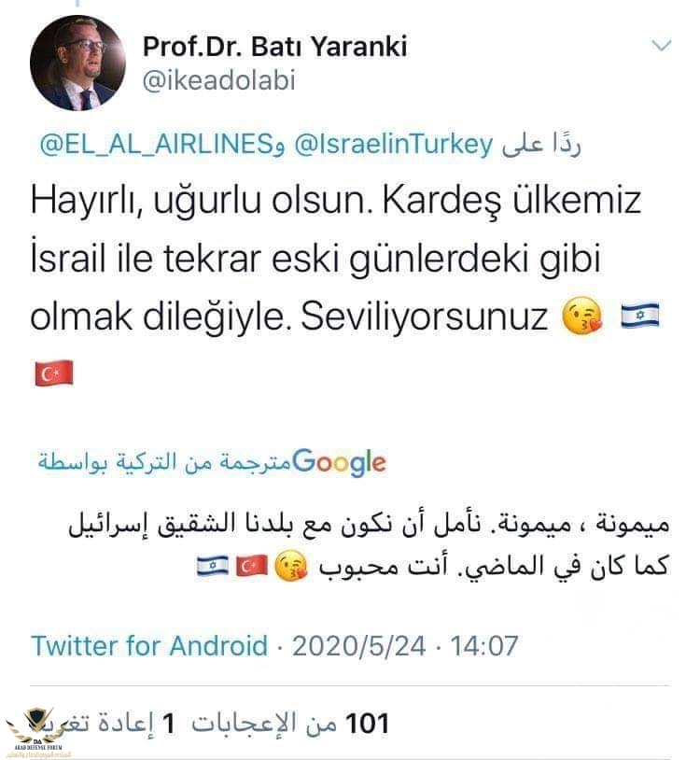Click the kissing face emoji in Turkish text
Screen dimensions: 700x760
coord(581,317)
